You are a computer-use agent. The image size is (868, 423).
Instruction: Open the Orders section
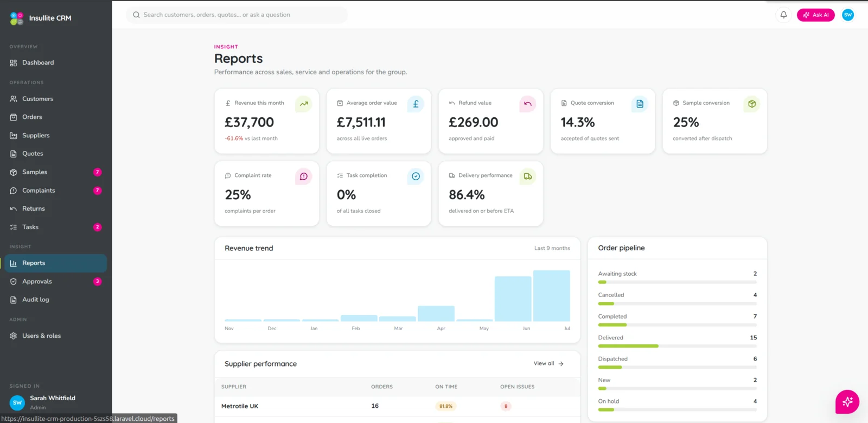point(56,117)
